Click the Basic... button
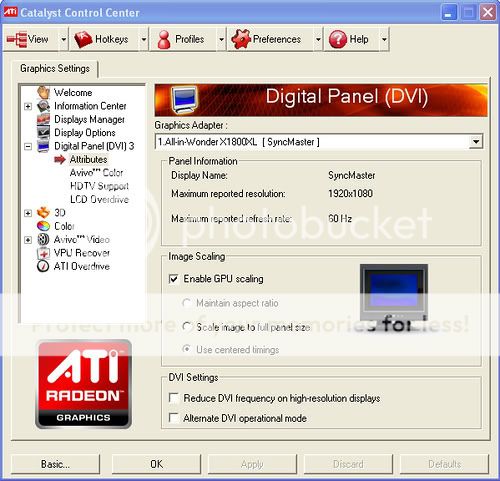500x481 pixels. [x=55, y=464]
